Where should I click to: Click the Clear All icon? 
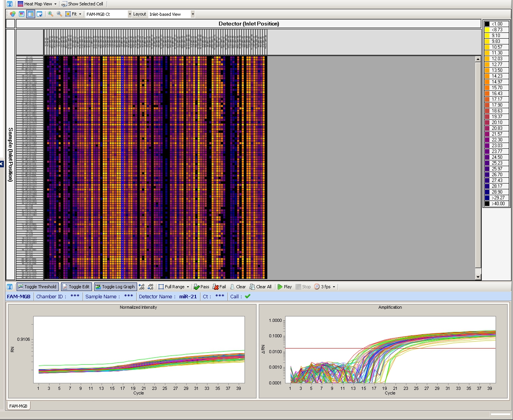(x=260, y=287)
